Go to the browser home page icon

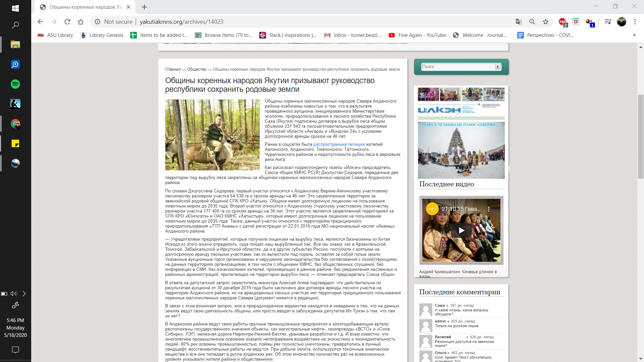[80, 22]
